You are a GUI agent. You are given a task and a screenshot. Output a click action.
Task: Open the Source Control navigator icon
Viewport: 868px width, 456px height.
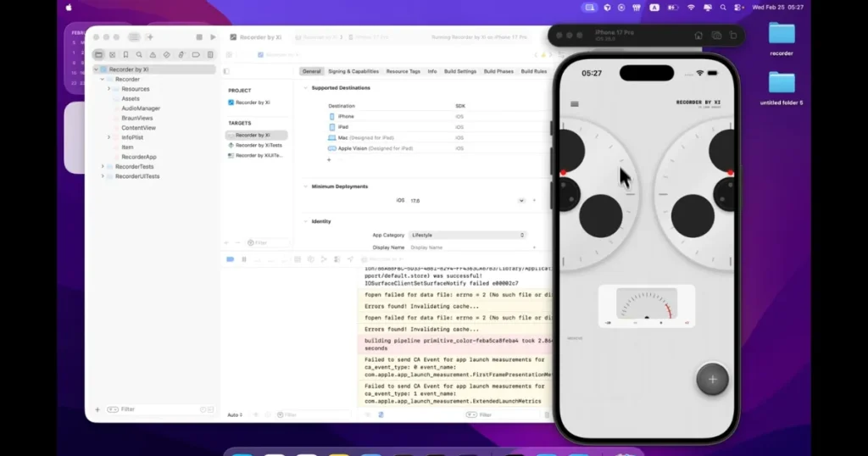tap(113, 55)
